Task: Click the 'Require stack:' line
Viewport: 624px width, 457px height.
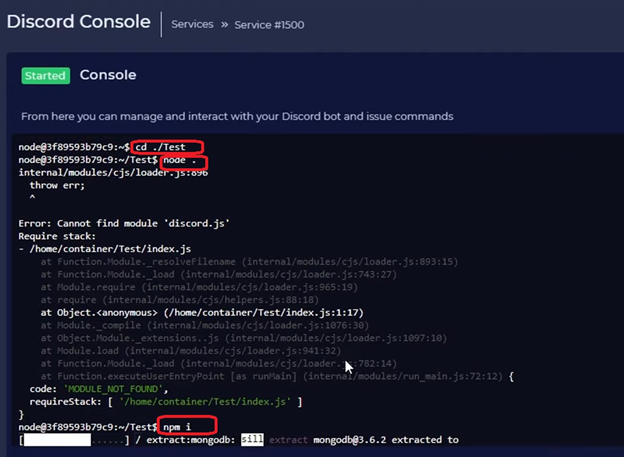Action: click(57, 236)
